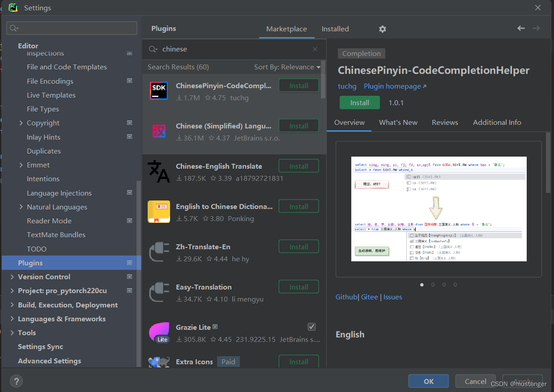The height and width of the screenshot is (392, 554).
Task: Select the fourth screenshot pagination dot
Action: [455, 285]
